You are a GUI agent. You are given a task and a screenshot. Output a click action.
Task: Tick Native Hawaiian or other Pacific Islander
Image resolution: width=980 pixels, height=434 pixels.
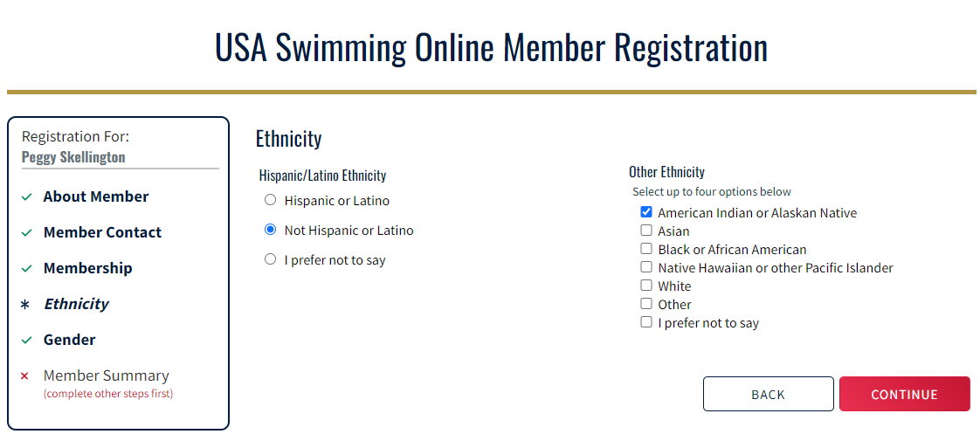646,267
